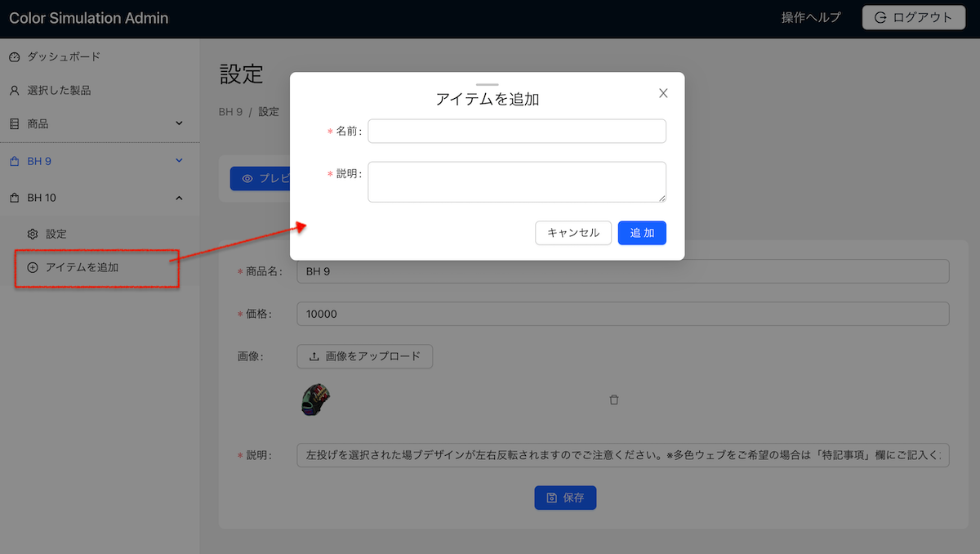Expand the 商品 menu chevron
The image size is (980, 554).
click(x=180, y=123)
